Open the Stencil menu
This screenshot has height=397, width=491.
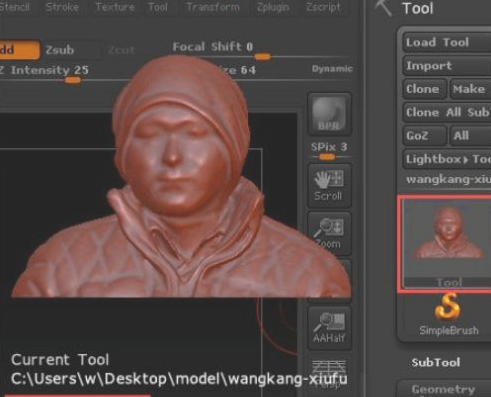pyautogui.click(x=14, y=7)
